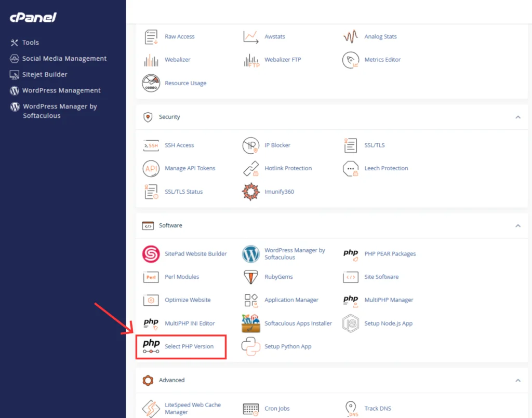The image size is (532, 418).
Task: Open the Select PHP Version icon
Action: coord(151,346)
